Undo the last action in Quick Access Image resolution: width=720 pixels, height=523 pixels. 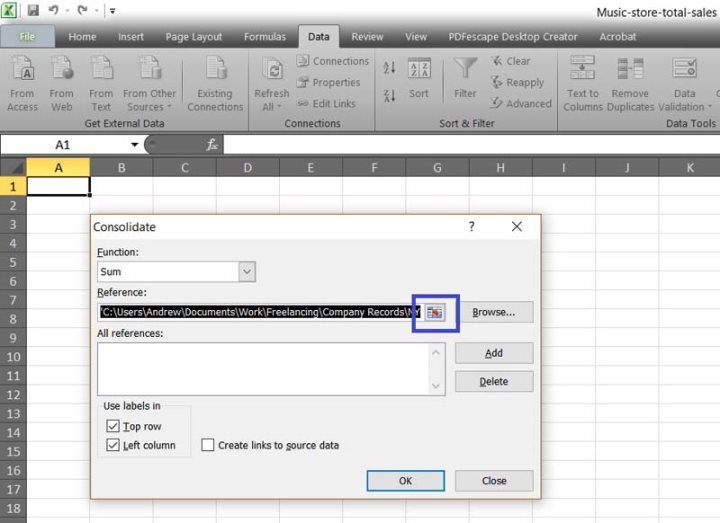click(x=54, y=10)
